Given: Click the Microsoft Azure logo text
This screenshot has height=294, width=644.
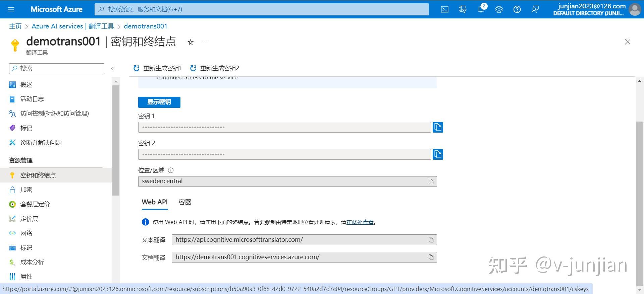Looking at the screenshot, I should 56,9.
